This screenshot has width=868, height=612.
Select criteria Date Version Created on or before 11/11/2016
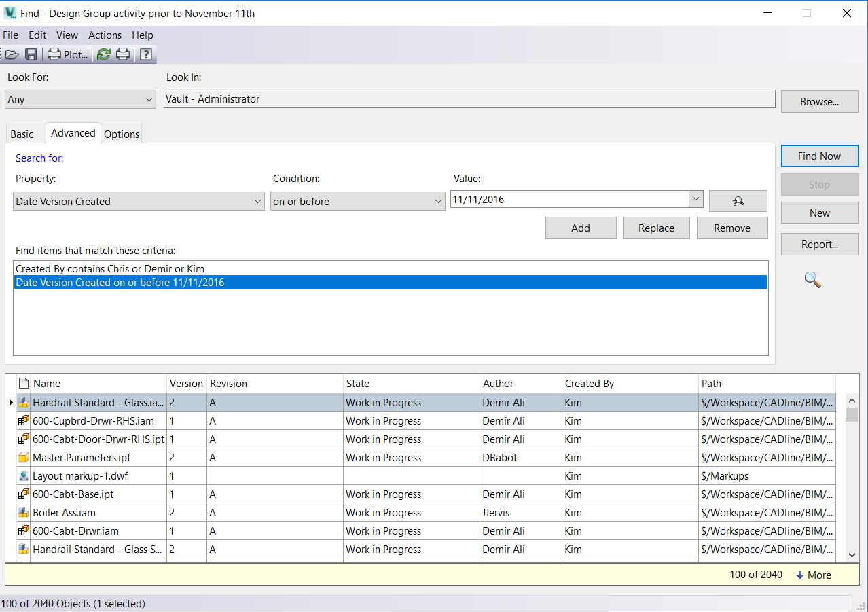point(391,282)
